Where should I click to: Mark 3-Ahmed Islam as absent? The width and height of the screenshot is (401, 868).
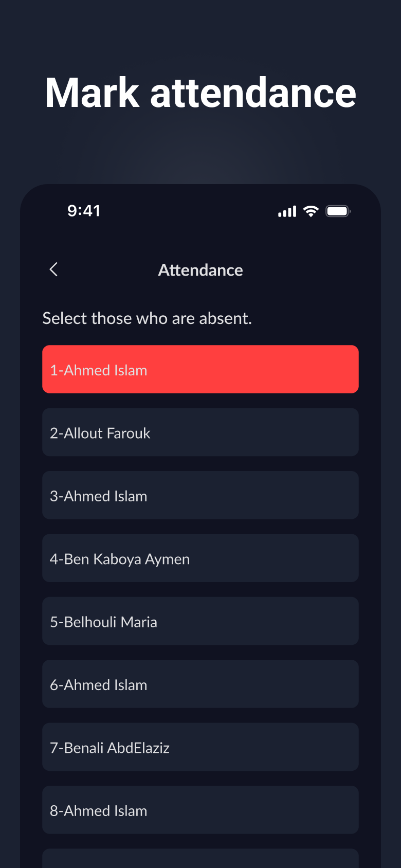click(x=200, y=495)
